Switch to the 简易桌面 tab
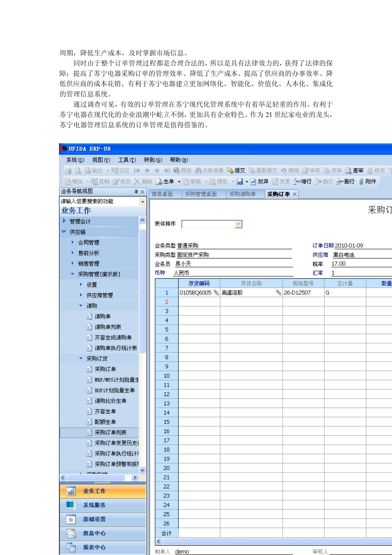This screenshot has height=555, width=392. (x=165, y=194)
